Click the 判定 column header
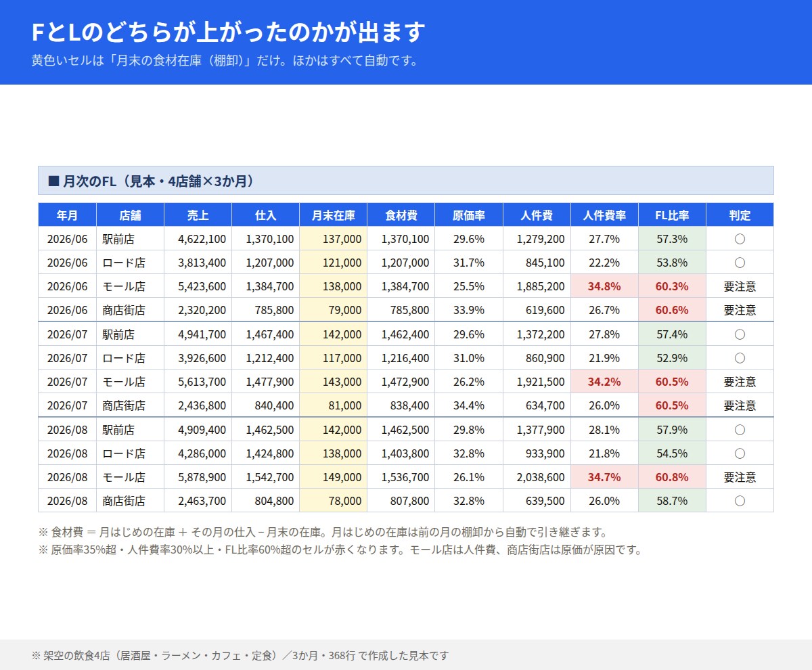This screenshot has width=812, height=670. coord(740,215)
